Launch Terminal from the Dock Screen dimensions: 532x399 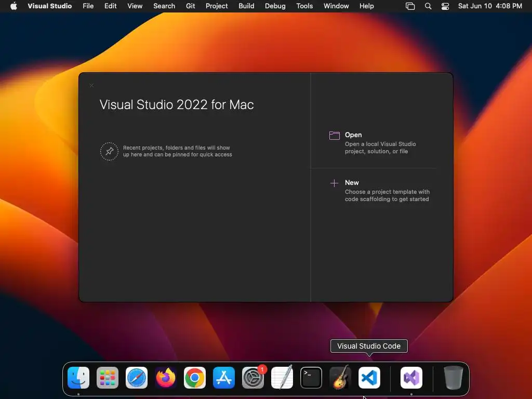point(311,378)
